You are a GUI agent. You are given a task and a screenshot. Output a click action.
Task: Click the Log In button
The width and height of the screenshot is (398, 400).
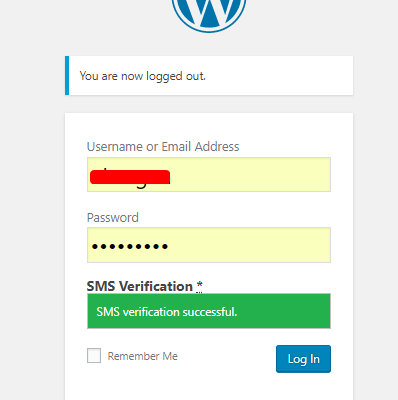click(303, 359)
